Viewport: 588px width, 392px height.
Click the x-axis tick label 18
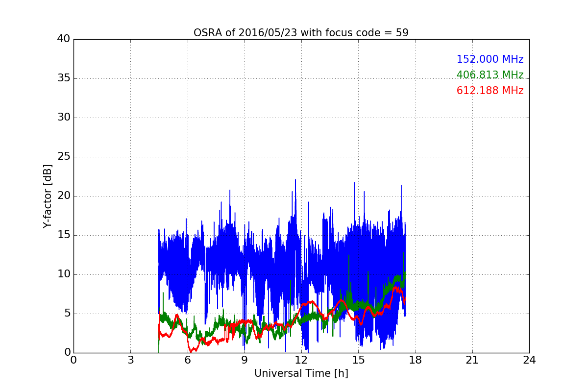pos(415,360)
